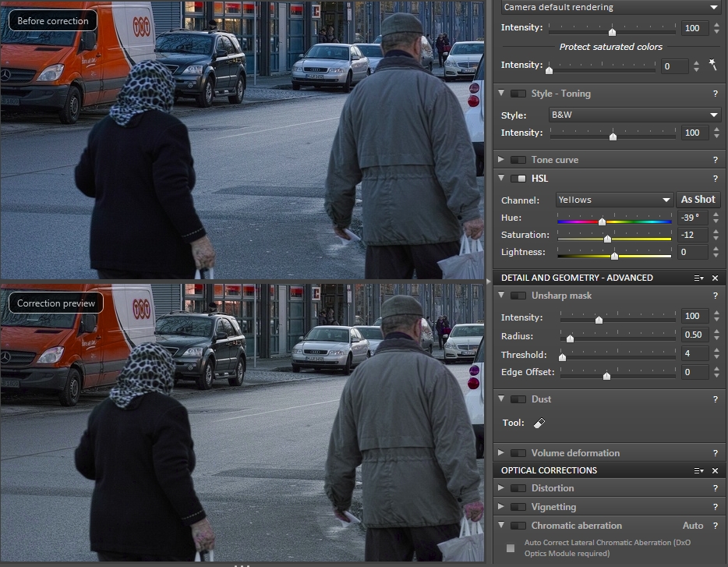
Task: Click the Unsharp mask Radius value field
Action: [x=693, y=335]
